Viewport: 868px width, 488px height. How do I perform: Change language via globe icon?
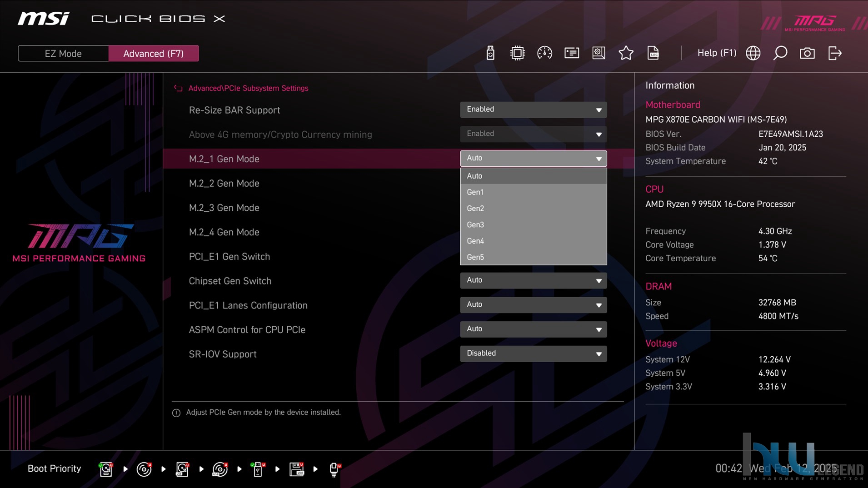pos(753,53)
